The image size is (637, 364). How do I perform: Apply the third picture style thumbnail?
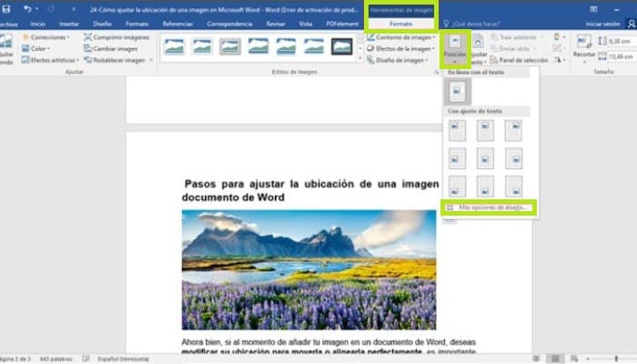click(x=230, y=46)
